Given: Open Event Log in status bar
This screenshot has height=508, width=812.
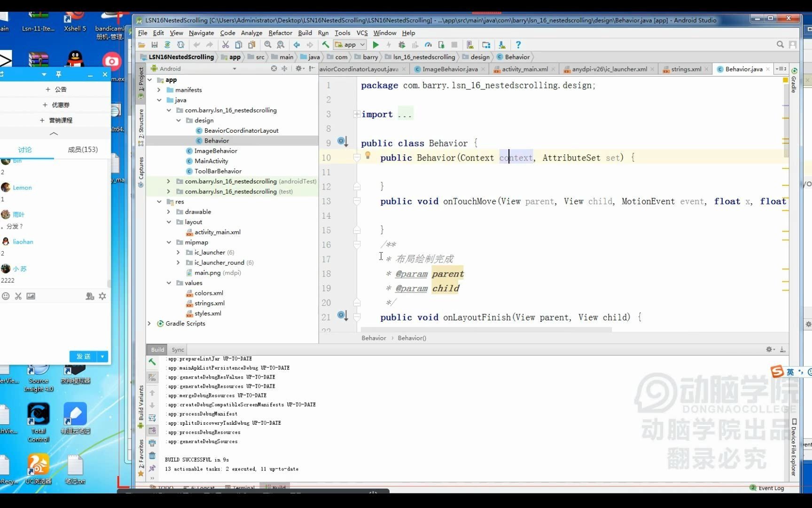Looking at the screenshot, I should [771, 488].
